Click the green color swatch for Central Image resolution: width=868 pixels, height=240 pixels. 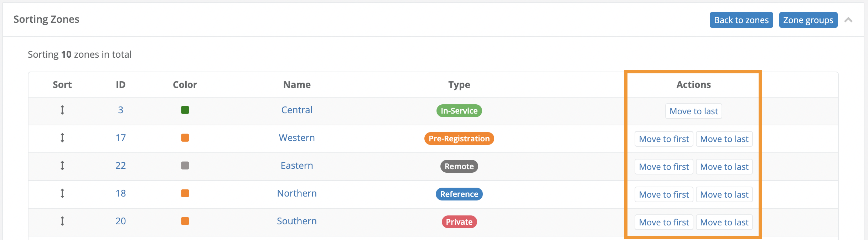pos(185,110)
